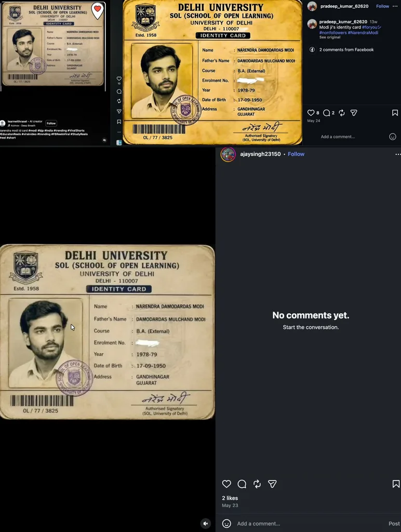Bookmark the pradeep_kumar_62620 post
401x532 pixels.
click(395, 113)
